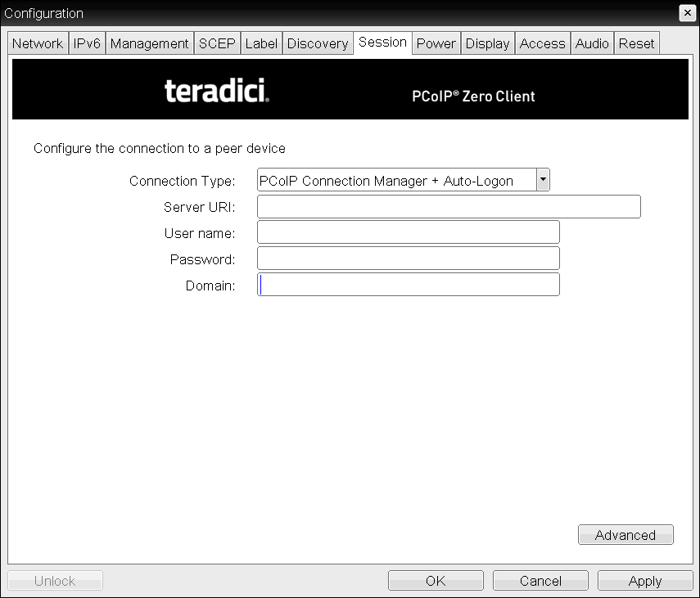Click the 'User name:' label
This screenshot has width=700, height=598.
tap(200, 233)
